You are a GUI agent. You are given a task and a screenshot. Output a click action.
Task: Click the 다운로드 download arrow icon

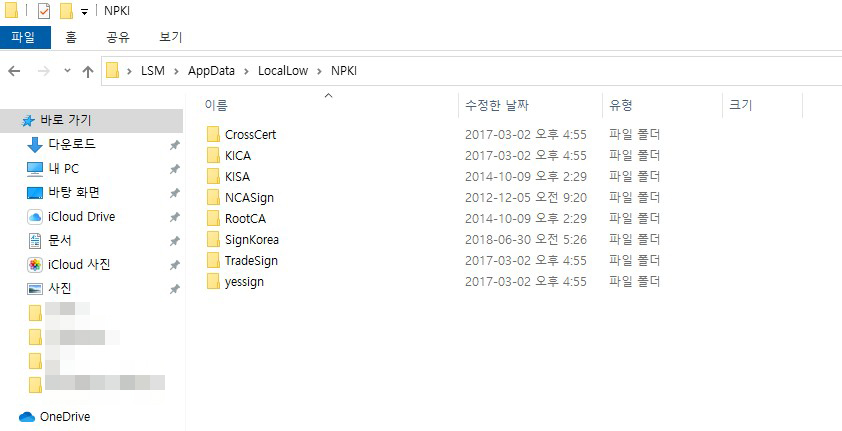point(35,145)
